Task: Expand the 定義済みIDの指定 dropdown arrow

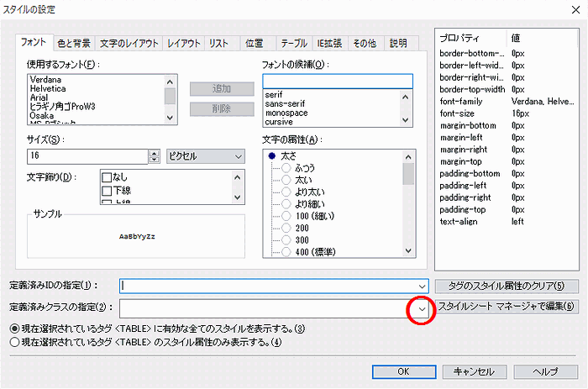Action: (423, 286)
